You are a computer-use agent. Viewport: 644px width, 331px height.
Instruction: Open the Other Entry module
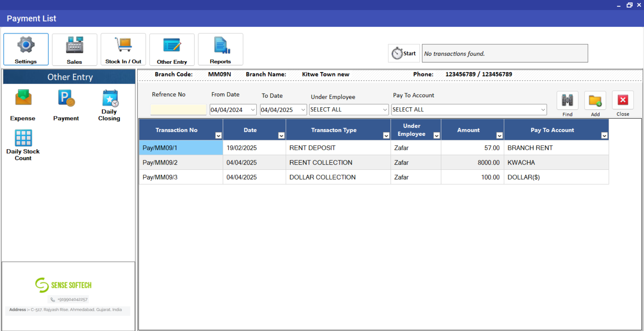172,49
